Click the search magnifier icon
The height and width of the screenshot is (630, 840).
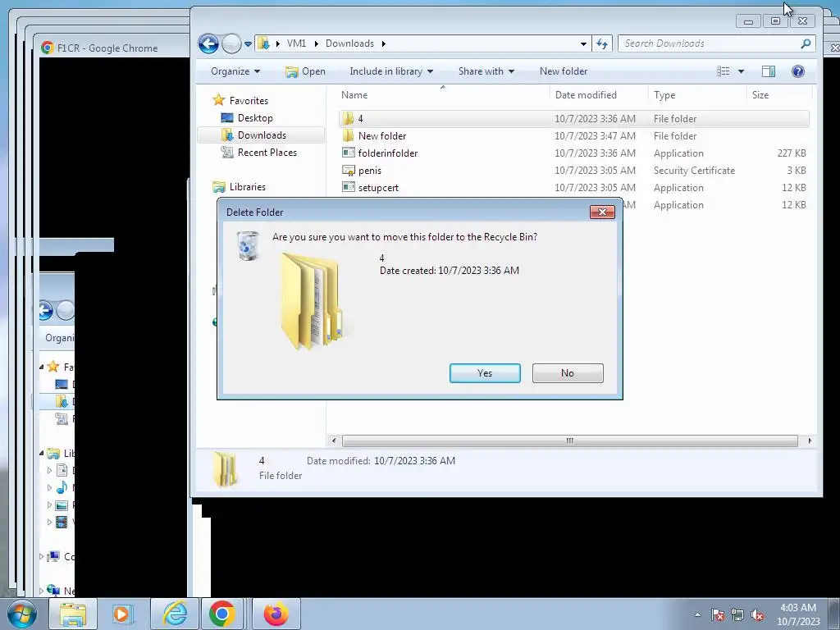(806, 44)
